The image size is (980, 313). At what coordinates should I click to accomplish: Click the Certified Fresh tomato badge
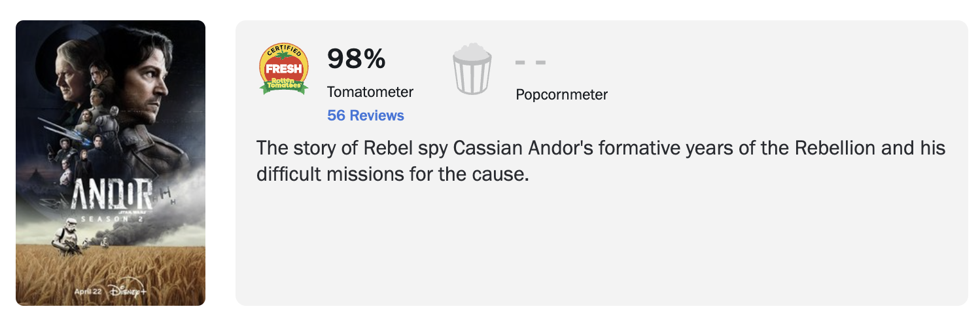point(284,69)
